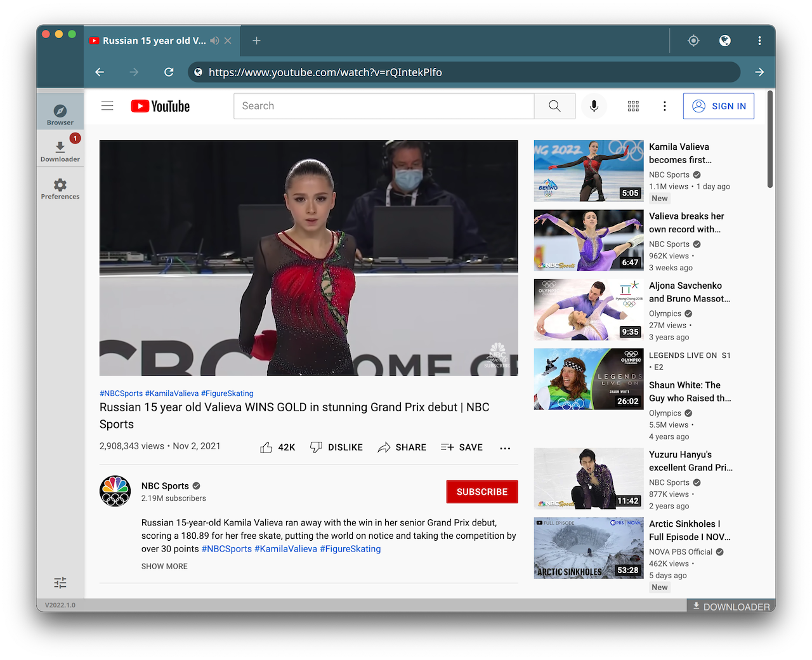
Task: Click the 2,908,343 views text
Action: [x=132, y=446]
